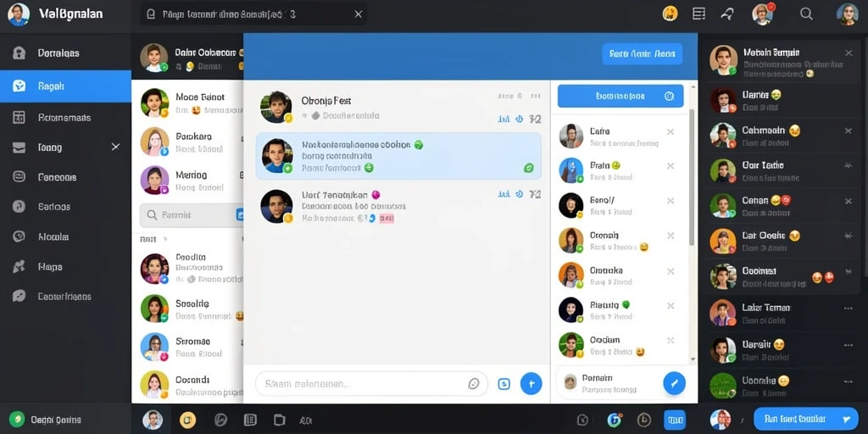This screenshot has width=868, height=434.
Task: Click the green reaction icon on the highlighted message
Action: [529, 168]
